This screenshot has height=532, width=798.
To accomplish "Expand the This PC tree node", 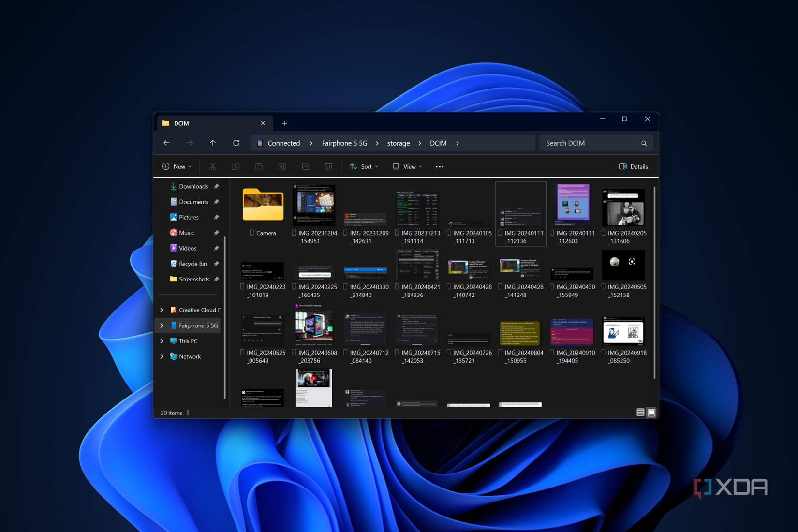I will click(162, 341).
